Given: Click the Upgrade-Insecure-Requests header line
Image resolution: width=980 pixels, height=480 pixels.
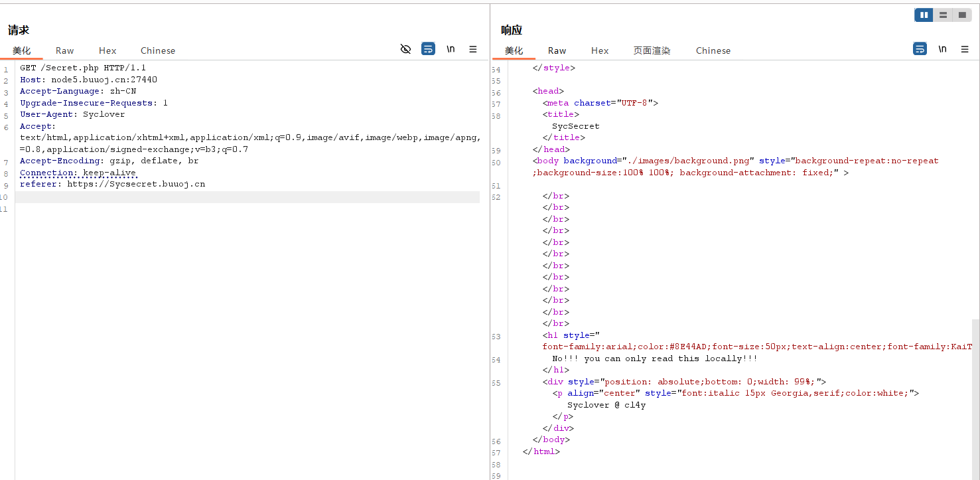Looking at the screenshot, I should 94,103.
